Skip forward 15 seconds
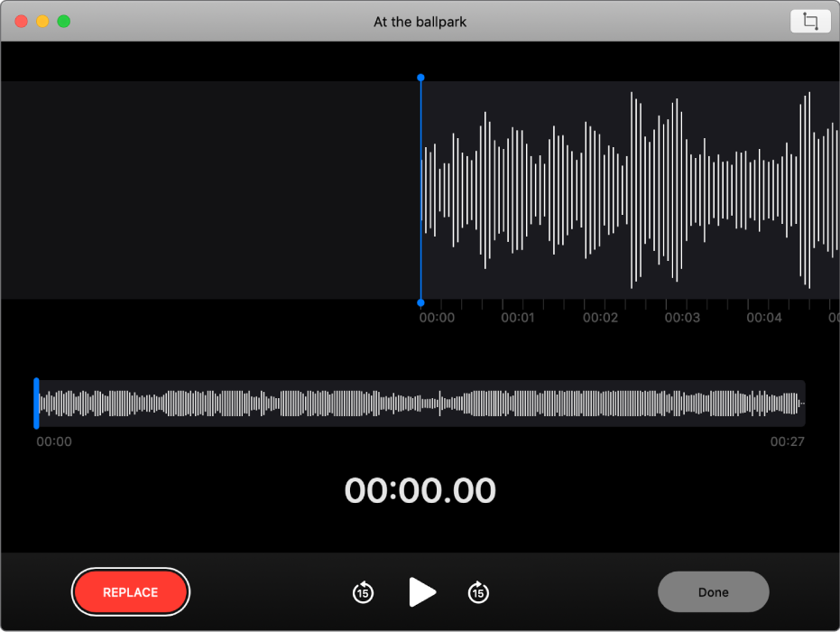The width and height of the screenshot is (840, 632). coord(478,592)
